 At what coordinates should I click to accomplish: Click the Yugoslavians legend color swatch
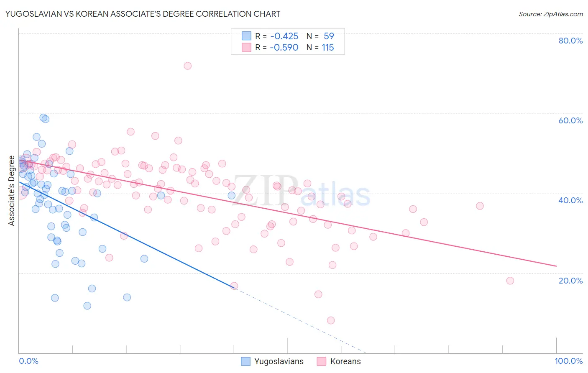[246, 361]
